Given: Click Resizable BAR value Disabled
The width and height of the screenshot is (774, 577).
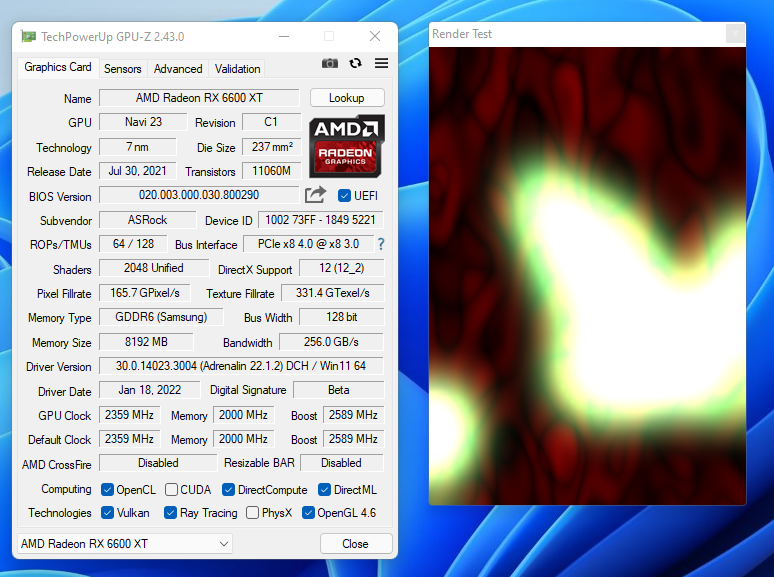Looking at the screenshot, I should tap(342, 463).
